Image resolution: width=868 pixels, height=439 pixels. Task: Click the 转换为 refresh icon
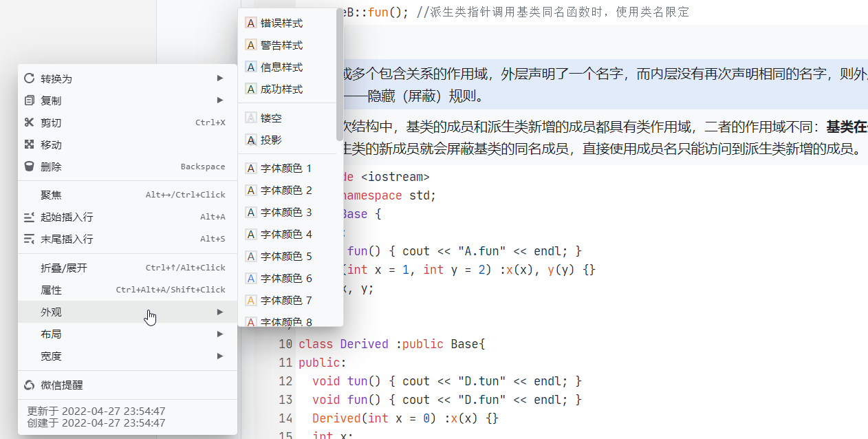[x=29, y=78]
